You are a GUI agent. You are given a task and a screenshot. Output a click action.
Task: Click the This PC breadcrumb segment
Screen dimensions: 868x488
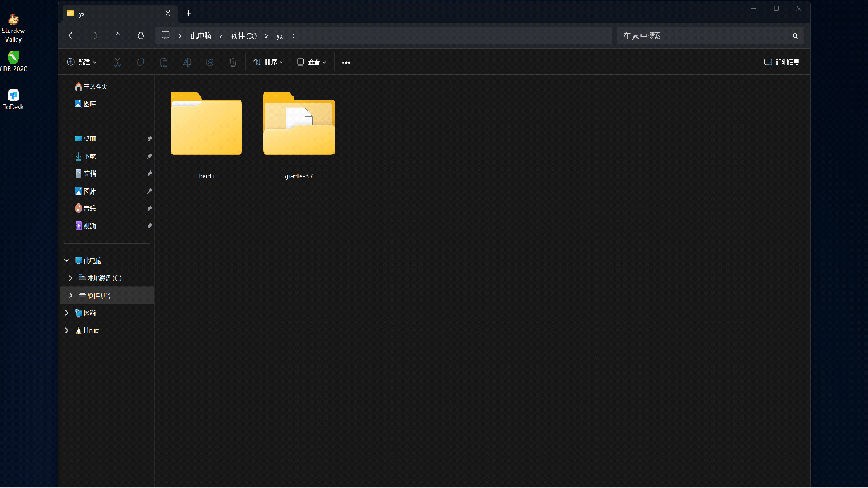pos(201,36)
